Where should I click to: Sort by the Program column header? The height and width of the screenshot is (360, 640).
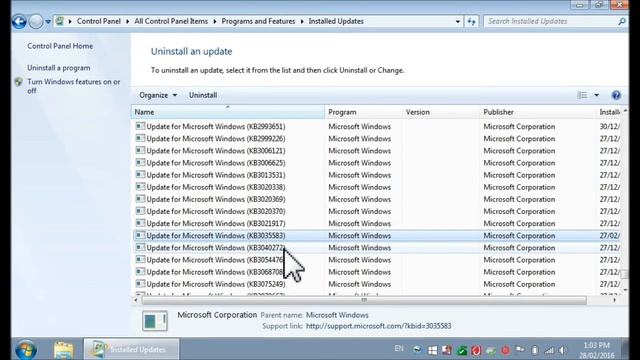pyautogui.click(x=364, y=112)
